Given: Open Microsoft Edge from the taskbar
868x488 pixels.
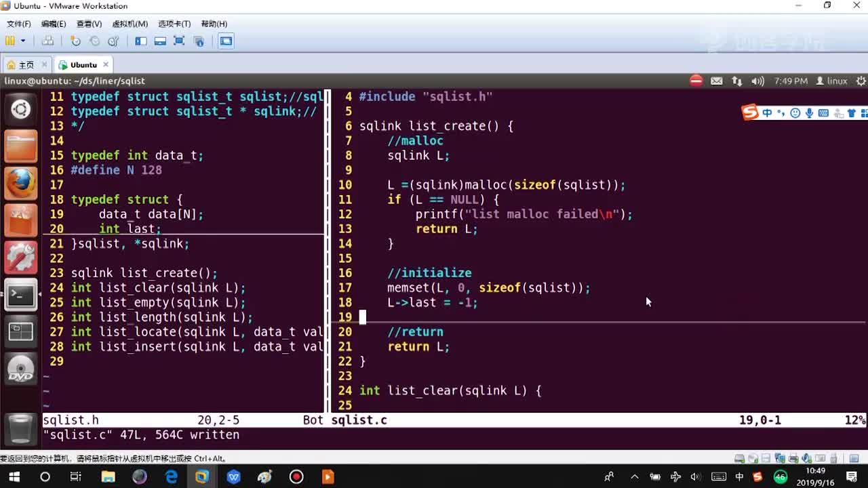Looking at the screenshot, I should 172,476.
